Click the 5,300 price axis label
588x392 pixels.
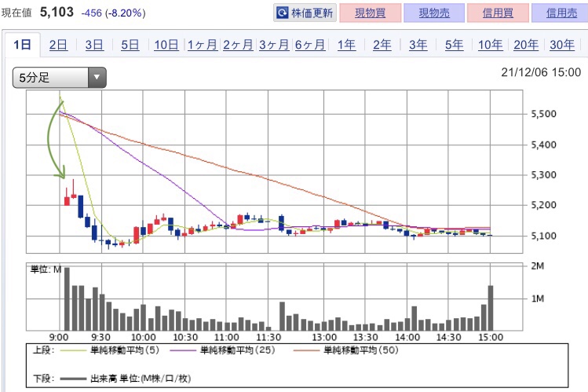tap(543, 174)
